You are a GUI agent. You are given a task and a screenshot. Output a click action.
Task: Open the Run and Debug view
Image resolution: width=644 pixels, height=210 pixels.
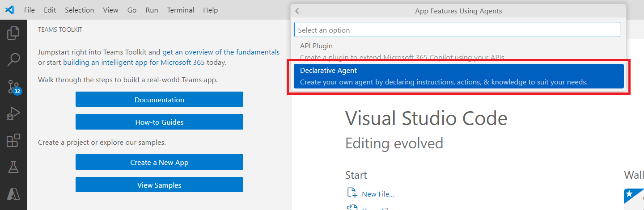[13, 114]
